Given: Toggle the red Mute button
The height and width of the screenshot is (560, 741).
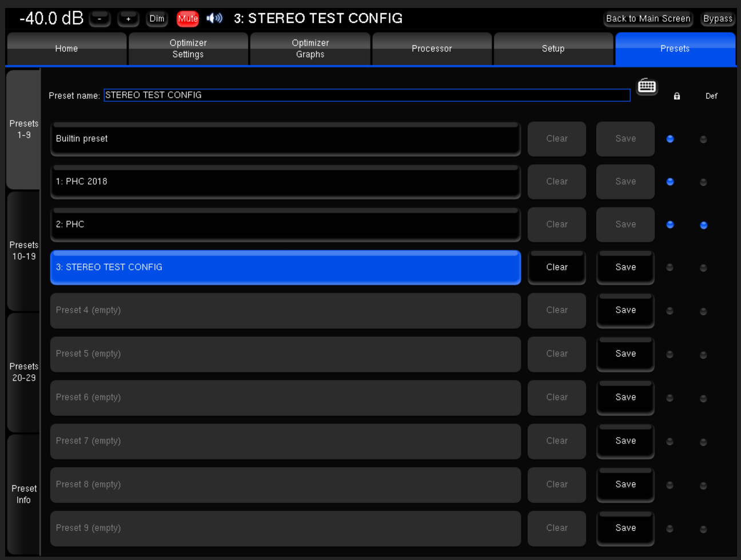Looking at the screenshot, I should coord(188,19).
